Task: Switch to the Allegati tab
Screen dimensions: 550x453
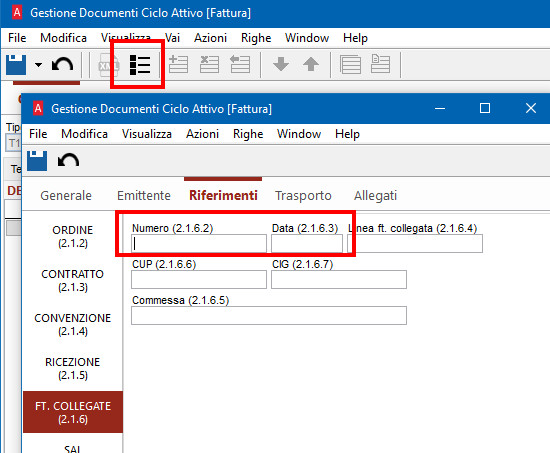Action: [x=375, y=195]
